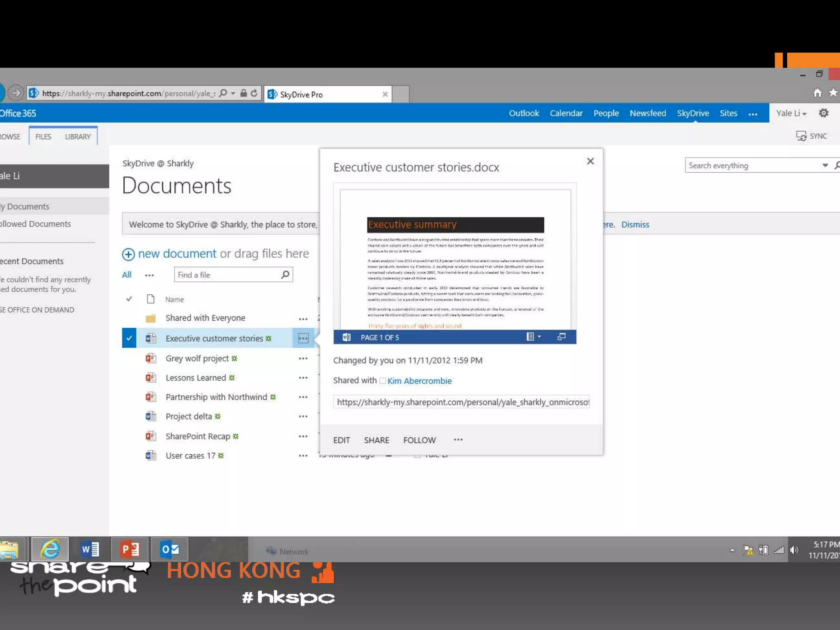The image size is (840, 630).
Task: Uncheck the Executive customer stories row checkbox
Action: pos(129,338)
